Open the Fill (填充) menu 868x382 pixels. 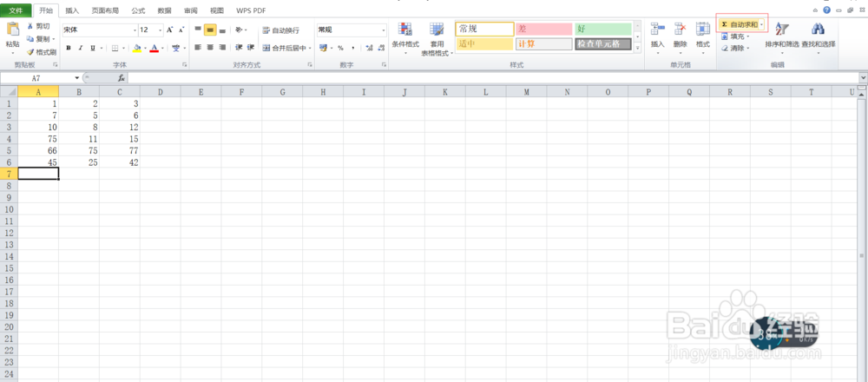735,36
